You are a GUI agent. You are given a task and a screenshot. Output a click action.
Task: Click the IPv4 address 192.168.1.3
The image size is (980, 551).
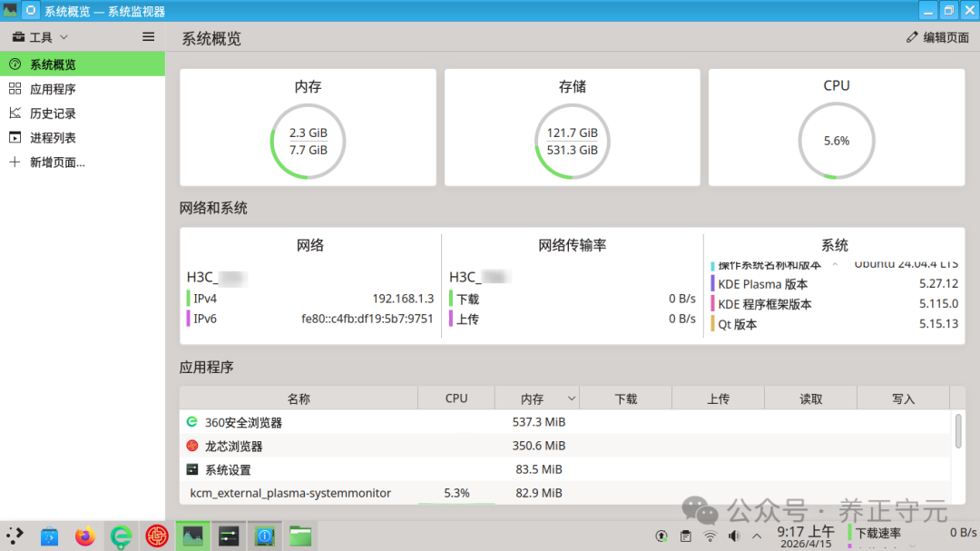(403, 299)
